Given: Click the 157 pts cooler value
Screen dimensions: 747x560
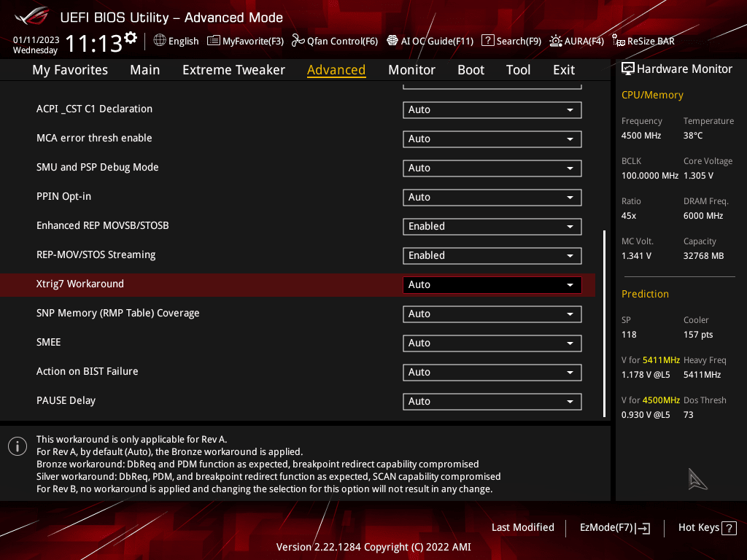Looking at the screenshot, I should point(698,335).
